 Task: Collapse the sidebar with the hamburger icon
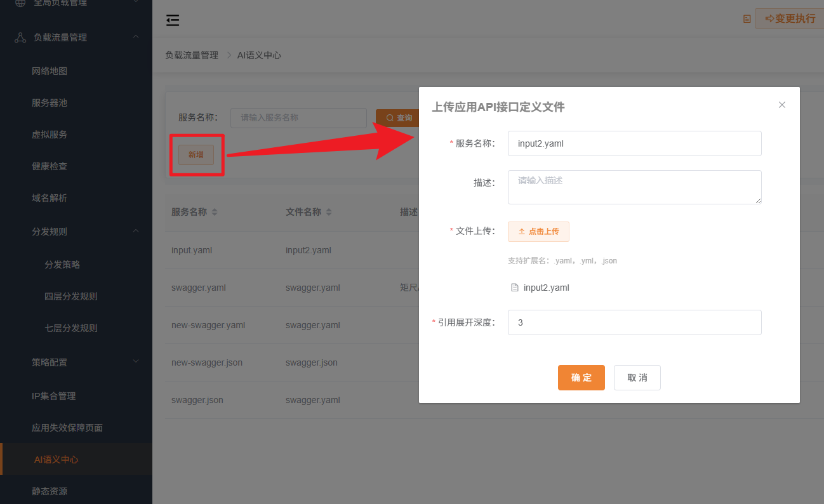(173, 20)
